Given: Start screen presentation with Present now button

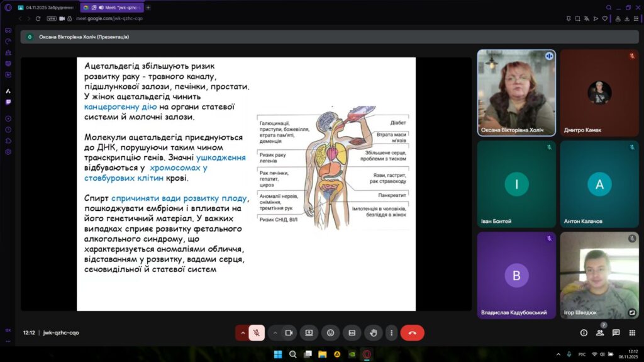Looking at the screenshot, I should pyautogui.click(x=309, y=332).
